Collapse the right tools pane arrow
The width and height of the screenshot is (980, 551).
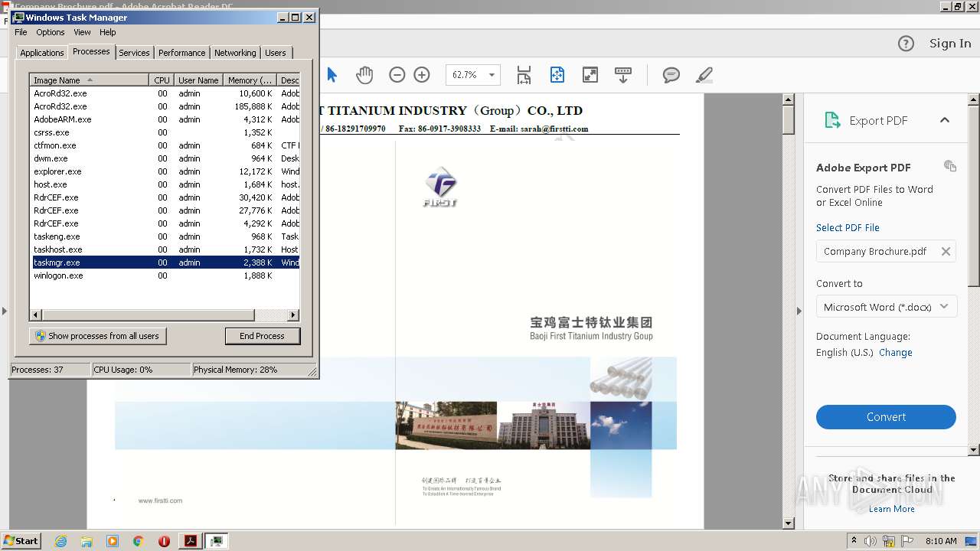click(799, 311)
